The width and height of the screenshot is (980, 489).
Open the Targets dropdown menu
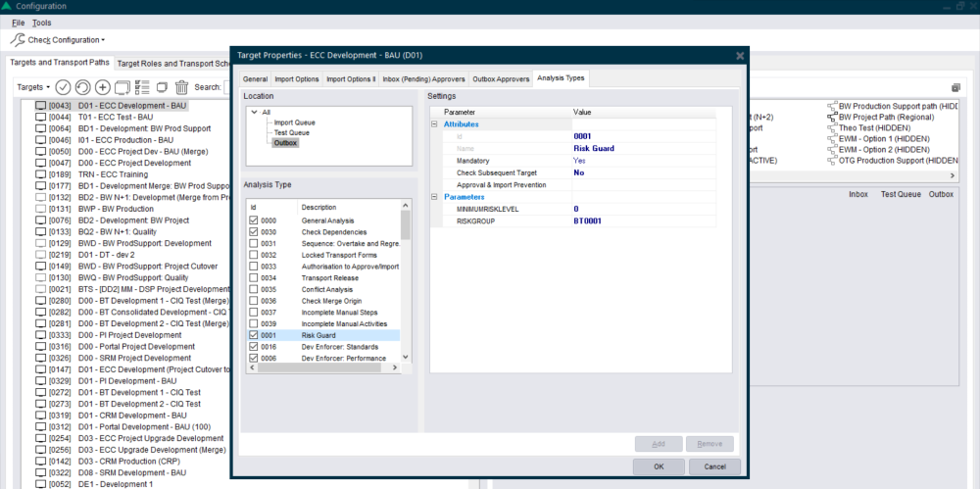(34, 87)
